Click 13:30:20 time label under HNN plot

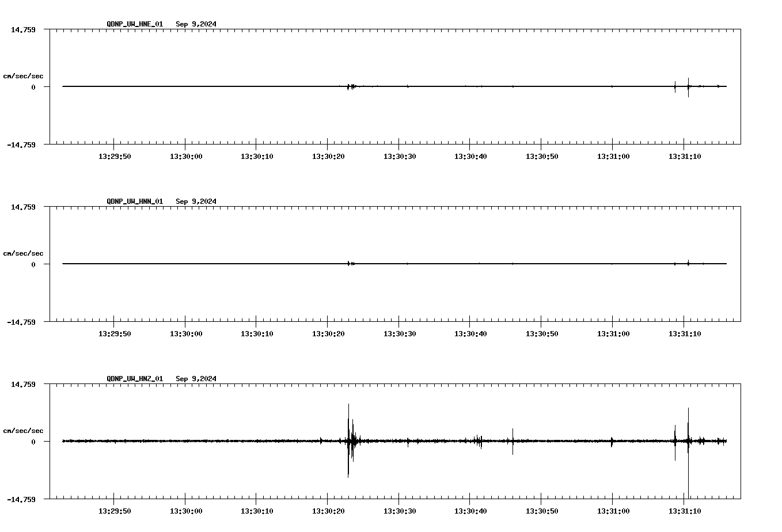coord(328,334)
